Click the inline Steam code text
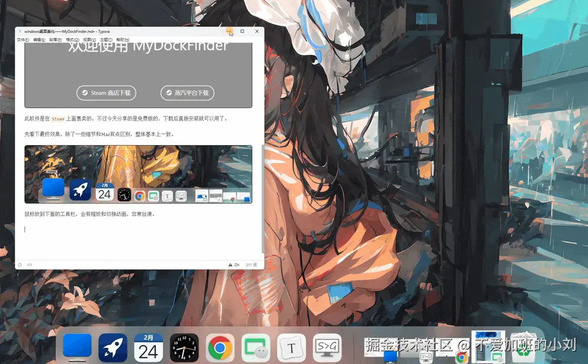The image size is (588, 364). coord(58,119)
